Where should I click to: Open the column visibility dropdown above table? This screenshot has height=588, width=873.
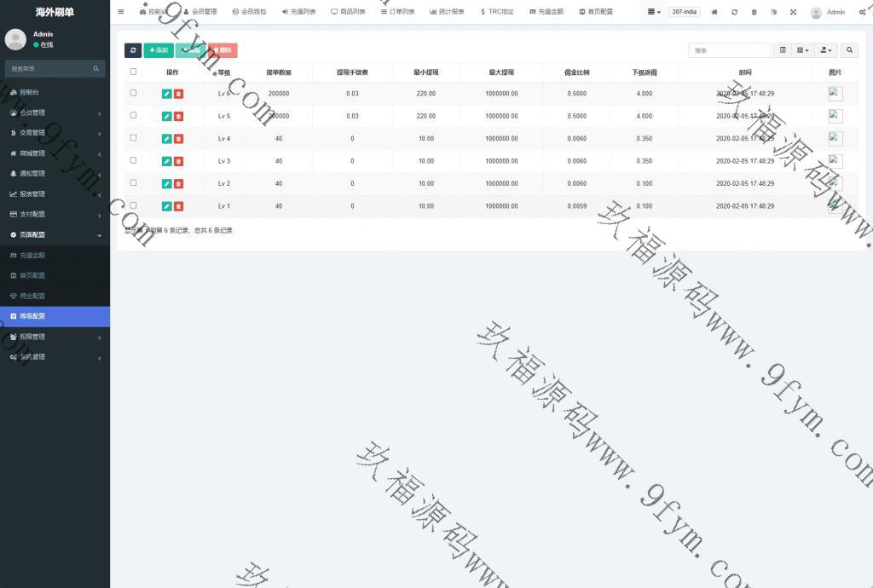tap(802, 50)
